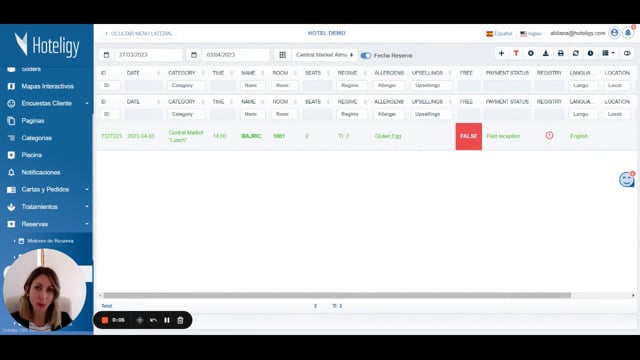Expand Cartas y Pedidos submenu
This screenshot has width=640, height=360.
pyautogui.click(x=87, y=189)
